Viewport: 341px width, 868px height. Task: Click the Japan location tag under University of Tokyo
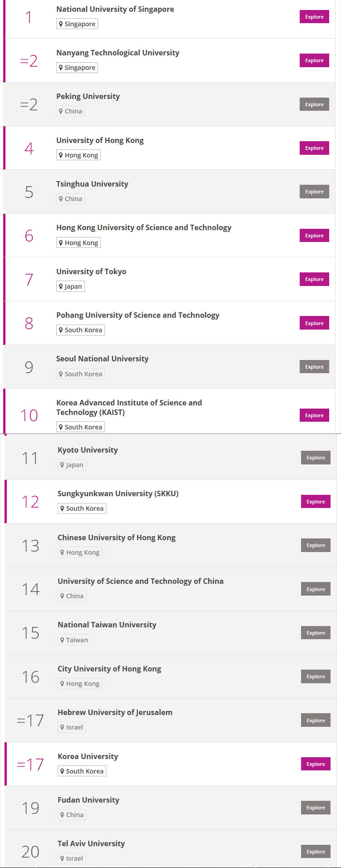click(x=70, y=286)
